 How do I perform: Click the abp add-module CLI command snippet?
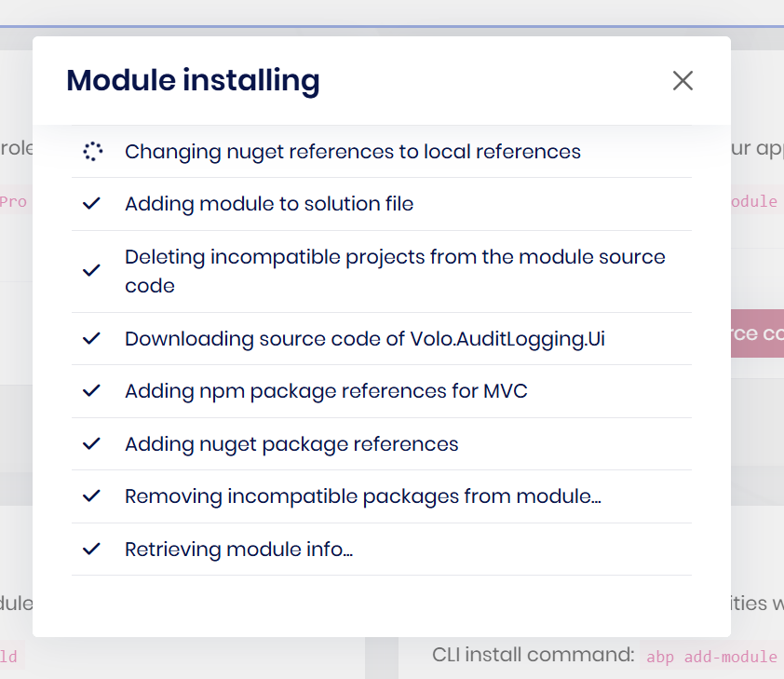[x=711, y=657]
